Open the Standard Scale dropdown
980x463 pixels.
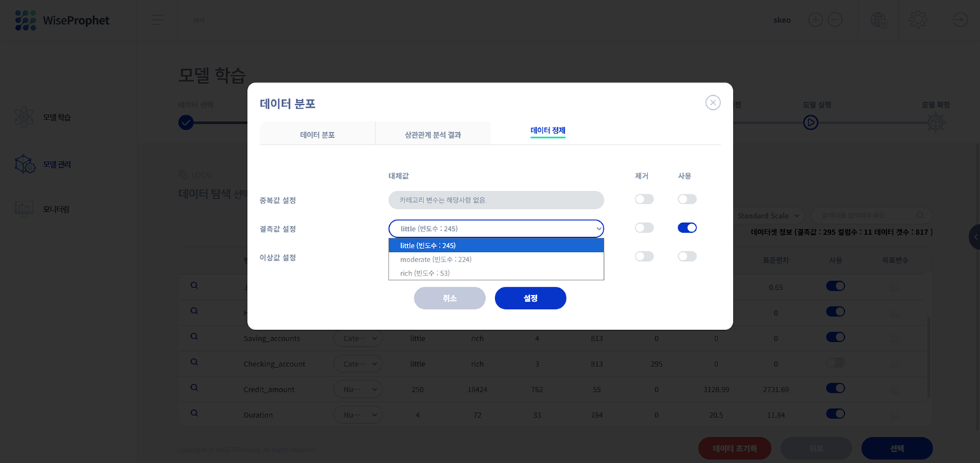point(768,215)
